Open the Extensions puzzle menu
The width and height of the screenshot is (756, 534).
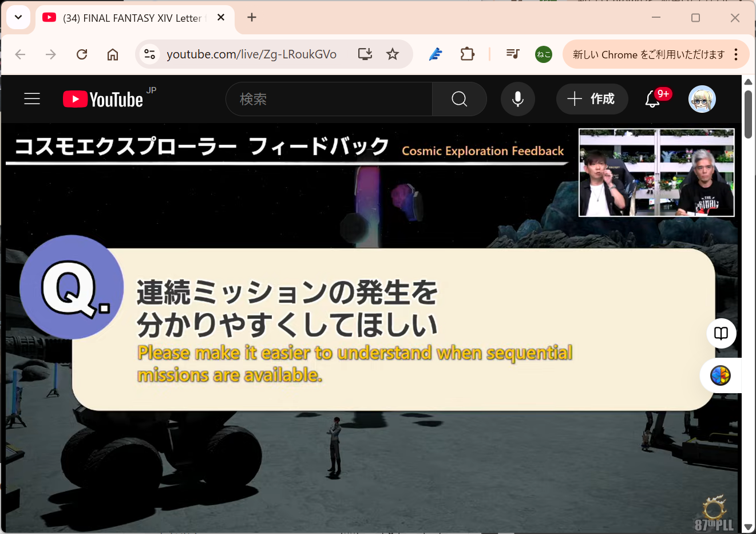coord(468,54)
